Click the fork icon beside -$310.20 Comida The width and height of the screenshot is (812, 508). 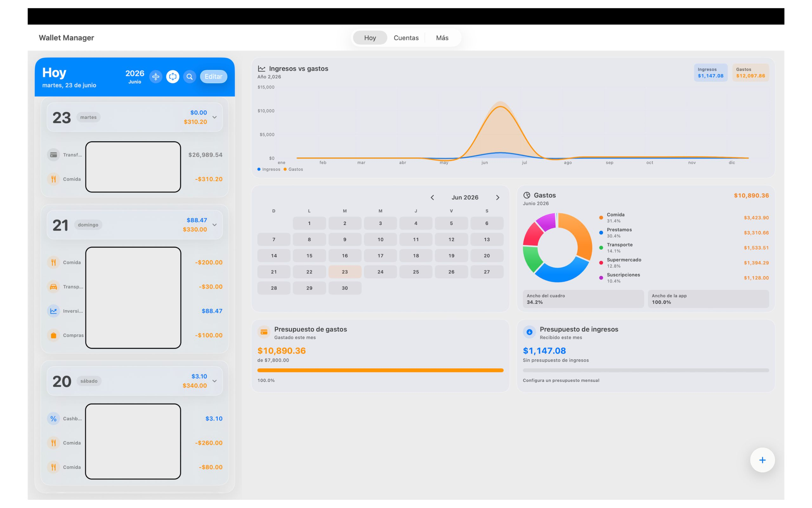tap(53, 179)
